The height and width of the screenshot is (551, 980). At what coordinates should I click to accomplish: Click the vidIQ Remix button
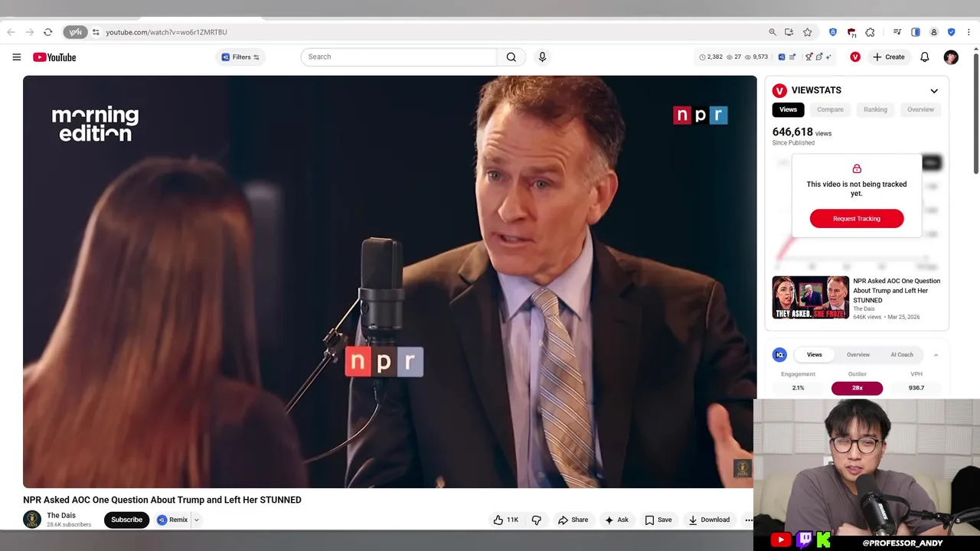tap(172, 520)
